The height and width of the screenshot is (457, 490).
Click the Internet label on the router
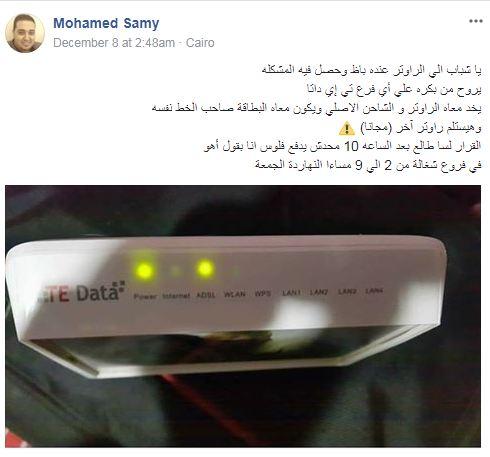pyautogui.click(x=176, y=296)
